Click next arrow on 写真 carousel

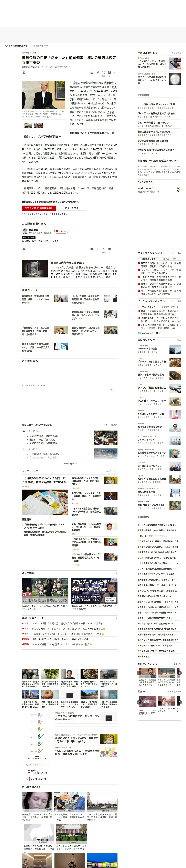(180, 702)
